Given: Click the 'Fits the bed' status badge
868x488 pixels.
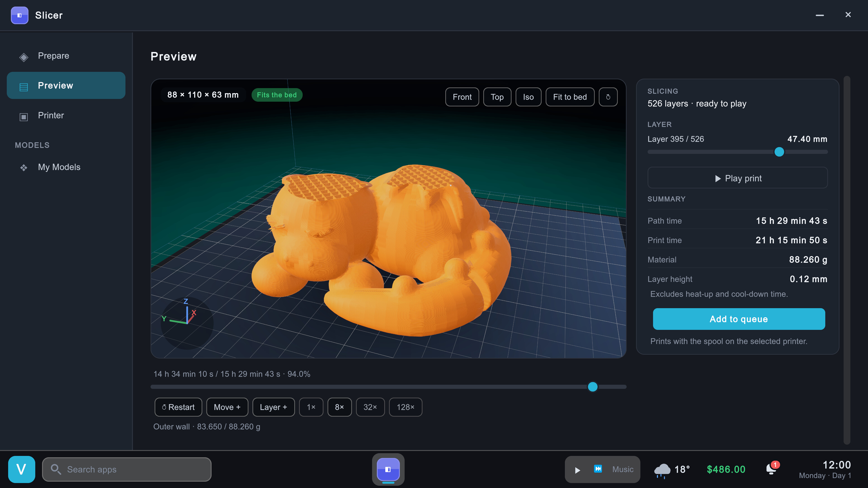Looking at the screenshot, I should pos(277,95).
